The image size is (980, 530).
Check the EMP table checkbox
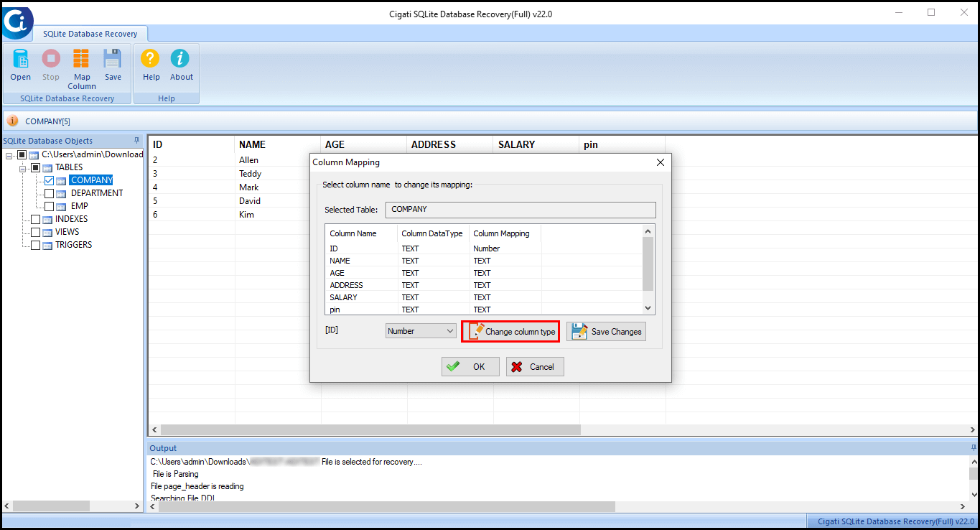50,206
